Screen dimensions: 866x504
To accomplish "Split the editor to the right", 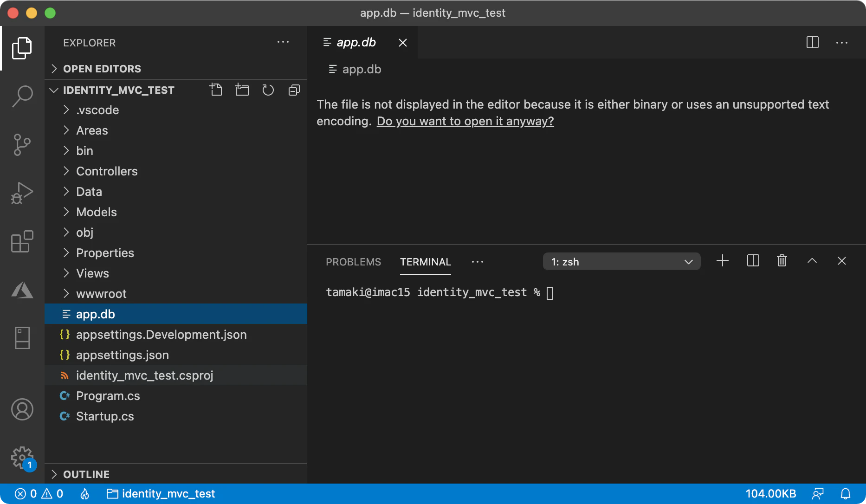I will pos(813,42).
